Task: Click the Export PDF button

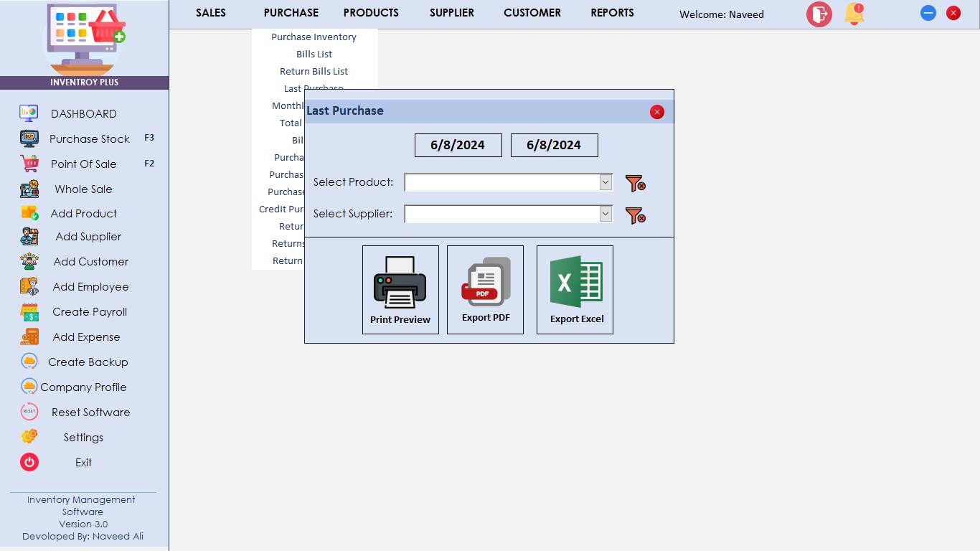Action: pos(486,290)
